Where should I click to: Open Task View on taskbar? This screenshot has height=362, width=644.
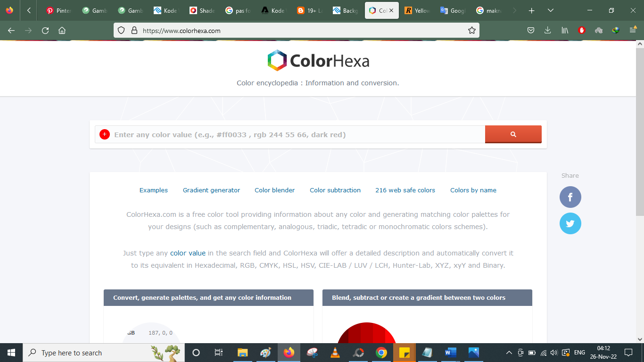[219, 353]
